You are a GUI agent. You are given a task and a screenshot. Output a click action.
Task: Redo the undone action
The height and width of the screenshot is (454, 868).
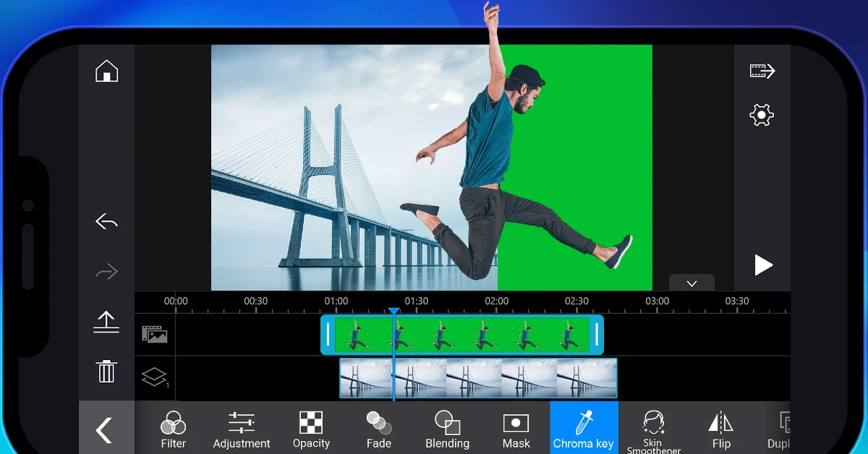coord(106,271)
